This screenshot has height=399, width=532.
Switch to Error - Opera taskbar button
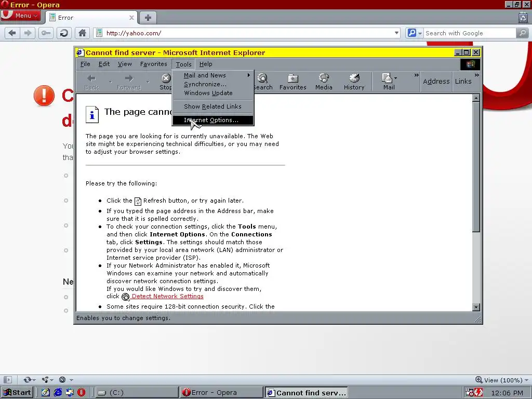221,393
